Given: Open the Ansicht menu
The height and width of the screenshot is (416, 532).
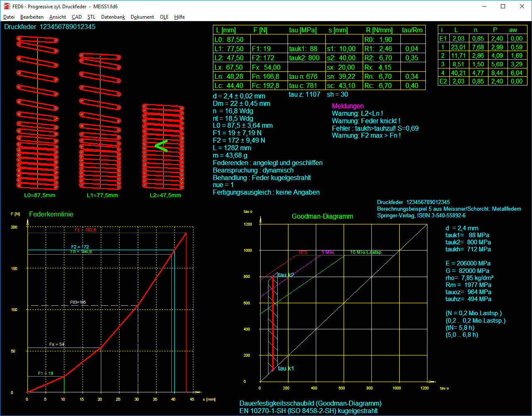Looking at the screenshot, I should pos(58,17).
